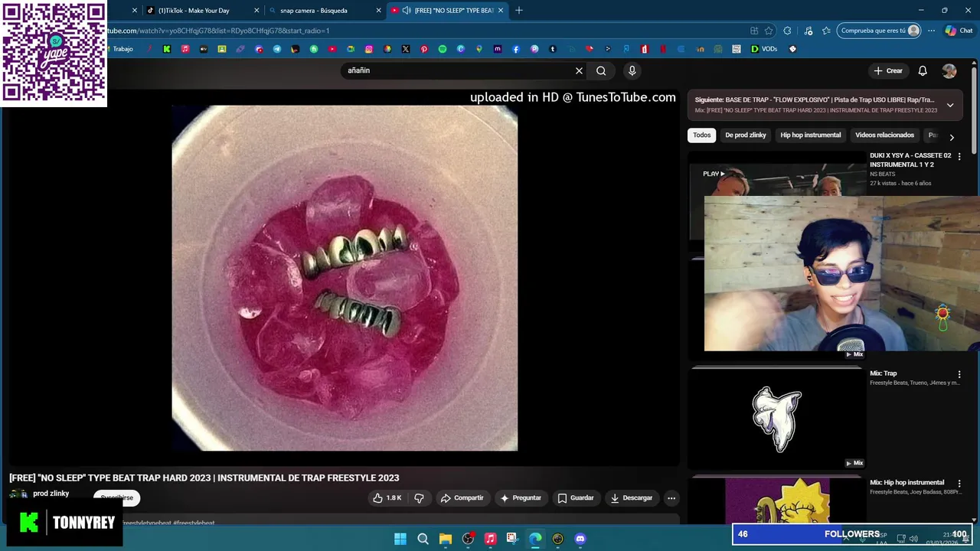Click the browser address bar URL
This screenshot has width=980, height=551.
[218, 31]
